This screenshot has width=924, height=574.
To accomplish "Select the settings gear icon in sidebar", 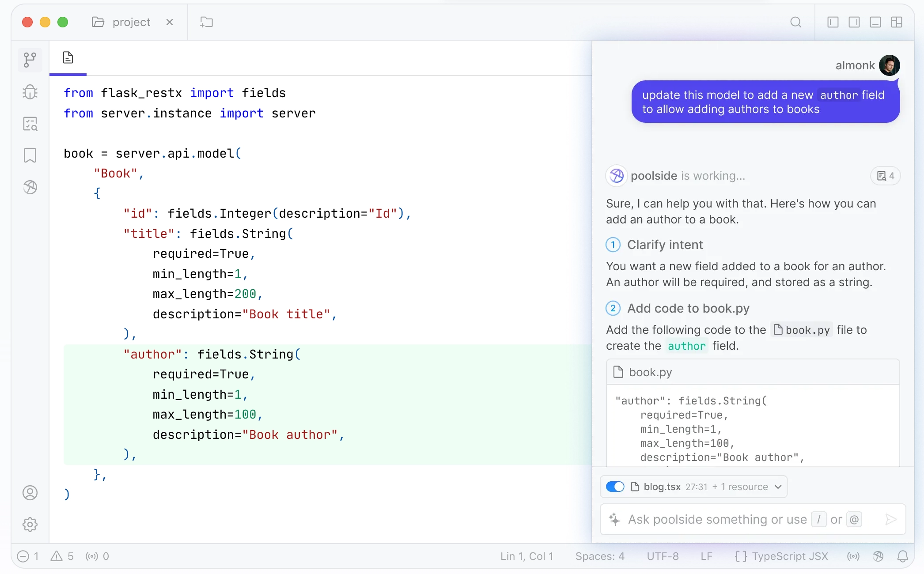I will click(x=30, y=524).
